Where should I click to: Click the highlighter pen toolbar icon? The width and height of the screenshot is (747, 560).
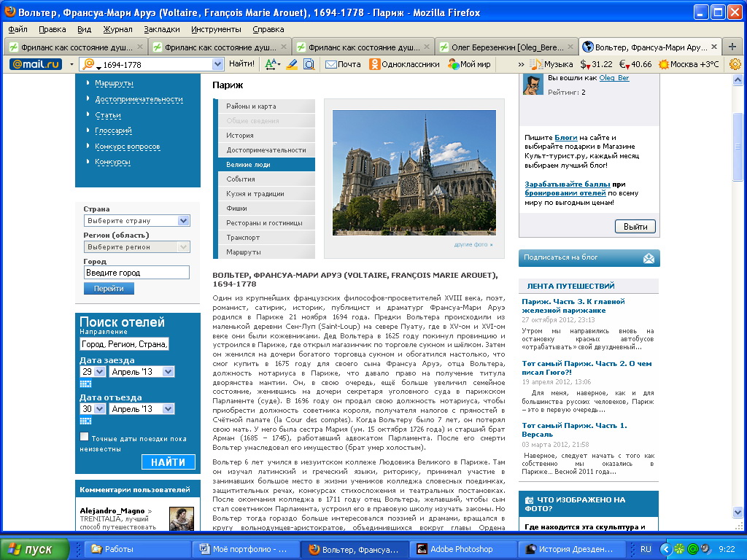pos(292,64)
